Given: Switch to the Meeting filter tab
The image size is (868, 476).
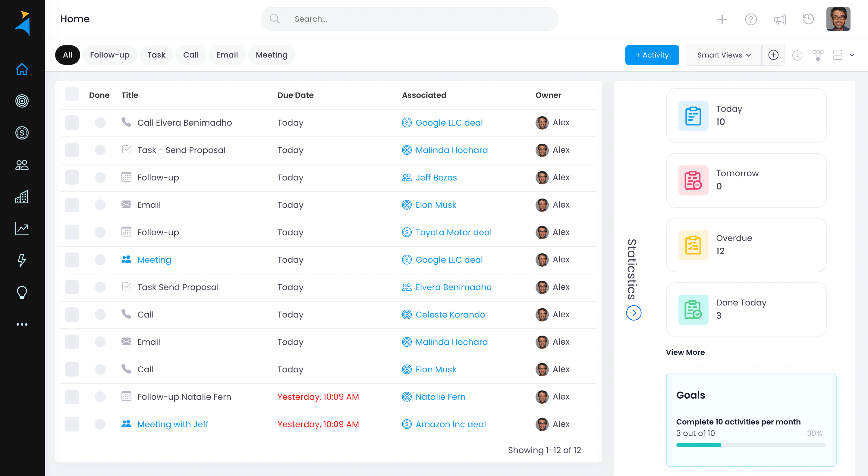Looking at the screenshot, I should (271, 55).
